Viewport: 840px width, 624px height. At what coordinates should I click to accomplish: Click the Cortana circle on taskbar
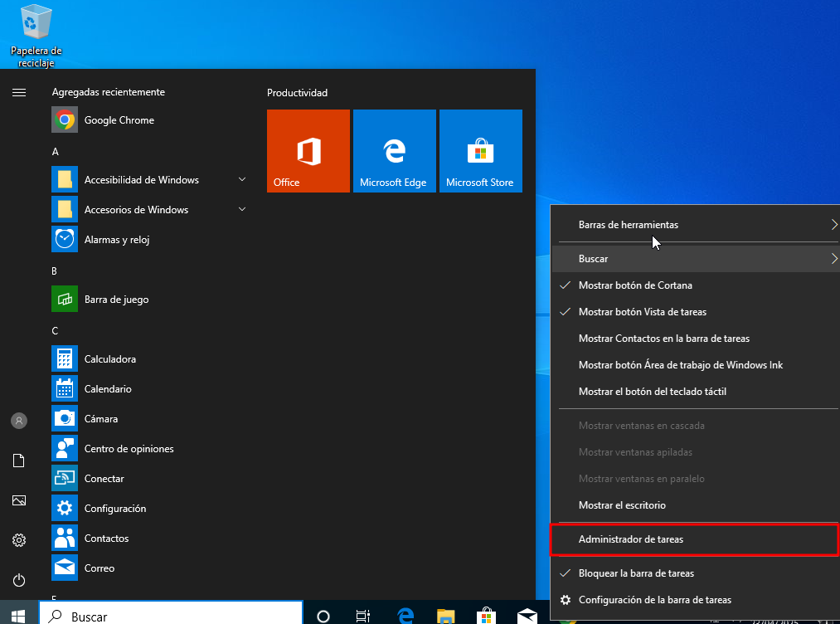(323, 616)
